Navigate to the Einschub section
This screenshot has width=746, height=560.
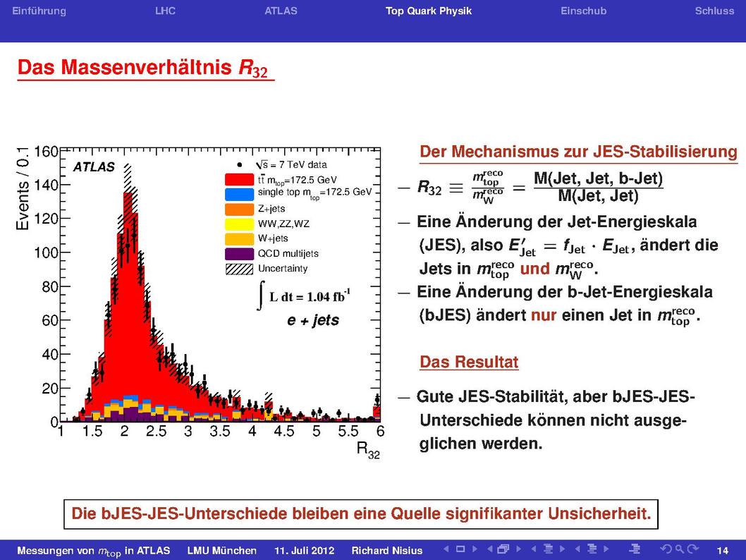pyautogui.click(x=583, y=11)
